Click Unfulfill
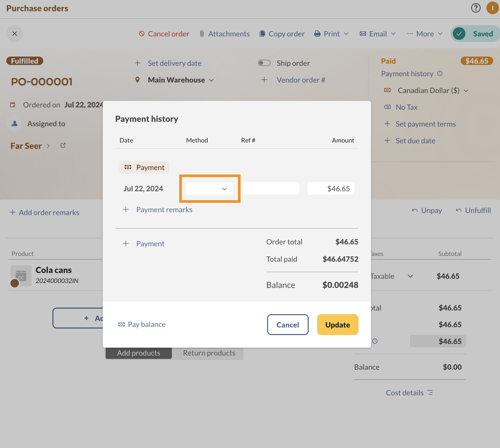Image resolution: width=500 pixels, height=448 pixels. pyautogui.click(x=473, y=210)
